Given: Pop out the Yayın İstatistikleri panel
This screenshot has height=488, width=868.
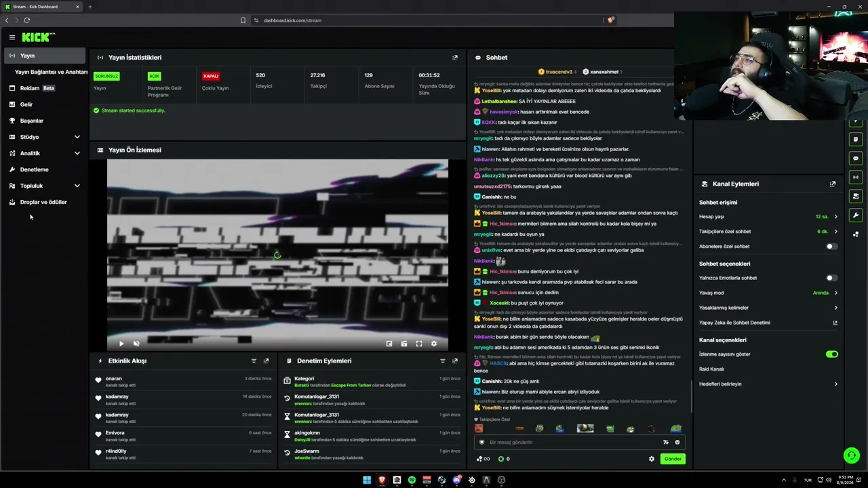Looking at the screenshot, I should coord(455,58).
